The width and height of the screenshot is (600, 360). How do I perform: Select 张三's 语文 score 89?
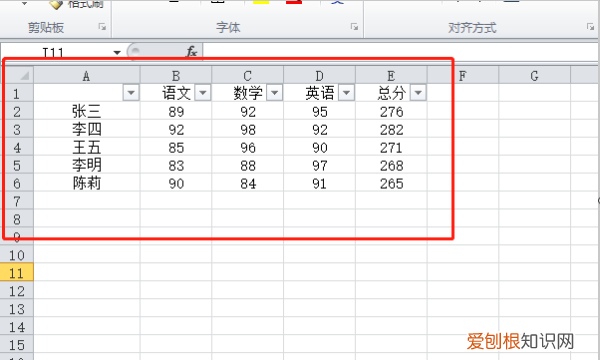pyautogui.click(x=176, y=111)
